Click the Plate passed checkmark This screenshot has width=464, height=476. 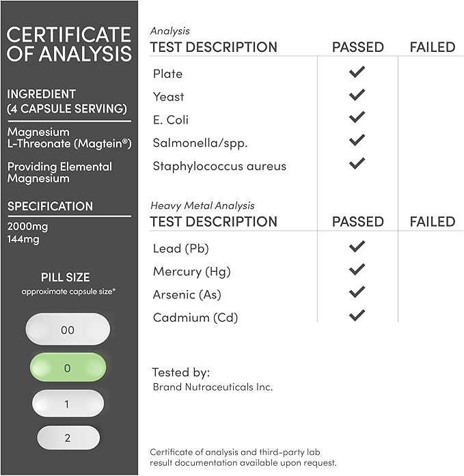(357, 72)
